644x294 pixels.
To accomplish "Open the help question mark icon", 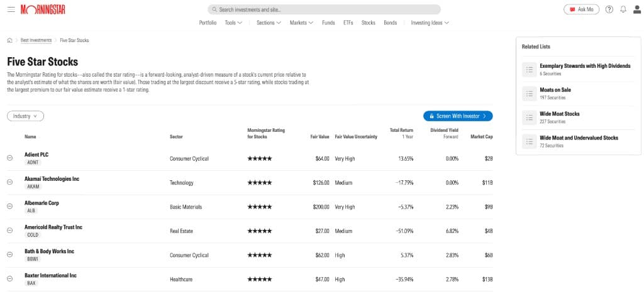I will point(609,9).
